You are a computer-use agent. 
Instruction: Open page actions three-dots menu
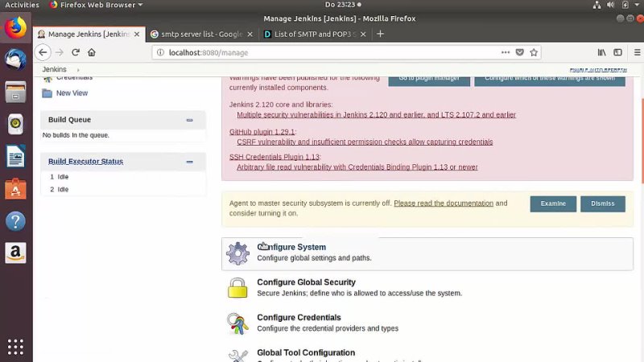[x=506, y=52]
